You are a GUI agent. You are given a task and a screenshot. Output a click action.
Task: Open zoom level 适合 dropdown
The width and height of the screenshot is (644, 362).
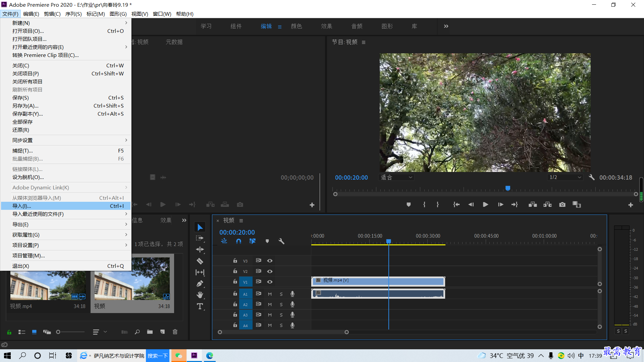coord(396,177)
